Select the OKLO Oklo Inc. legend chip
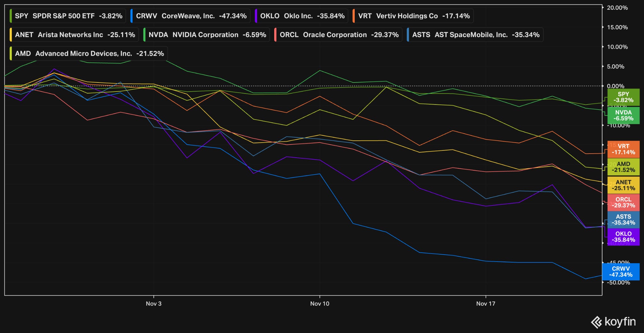The image size is (644, 333). coord(302,16)
